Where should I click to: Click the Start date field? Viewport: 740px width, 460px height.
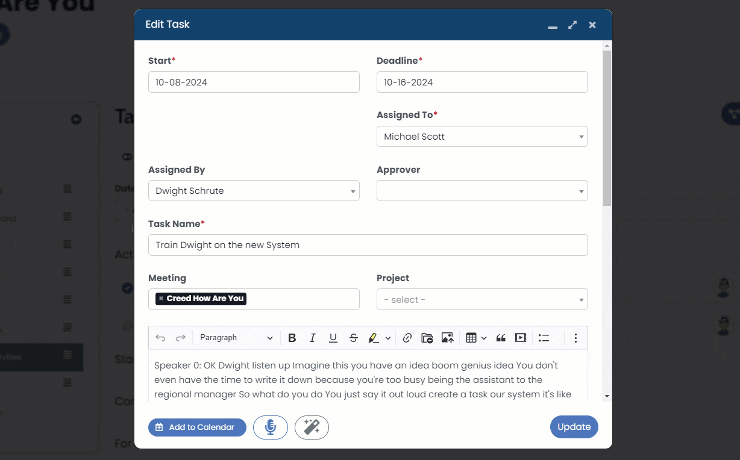[254, 82]
